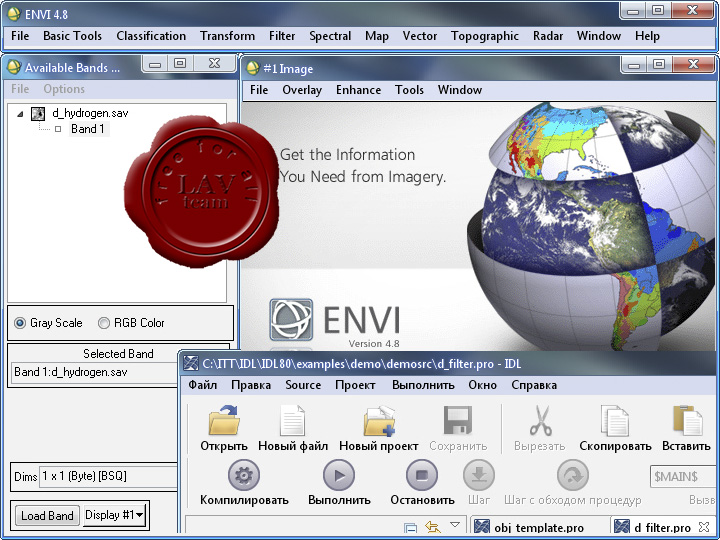Viewport: 720px width, 540px height.
Task: Open the Filter menu in ENVI
Action: pyautogui.click(x=282, y=36)
